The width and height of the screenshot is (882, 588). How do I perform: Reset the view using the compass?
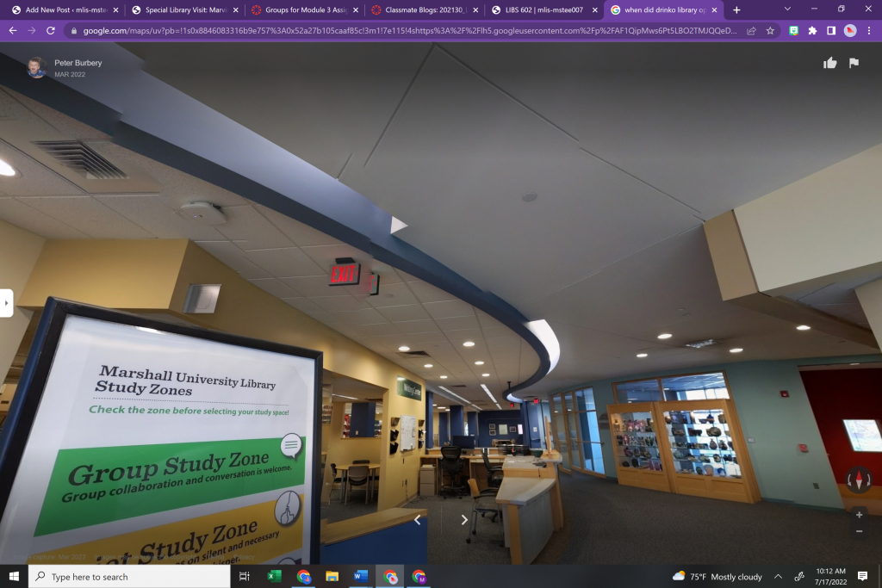coord(859,480)
